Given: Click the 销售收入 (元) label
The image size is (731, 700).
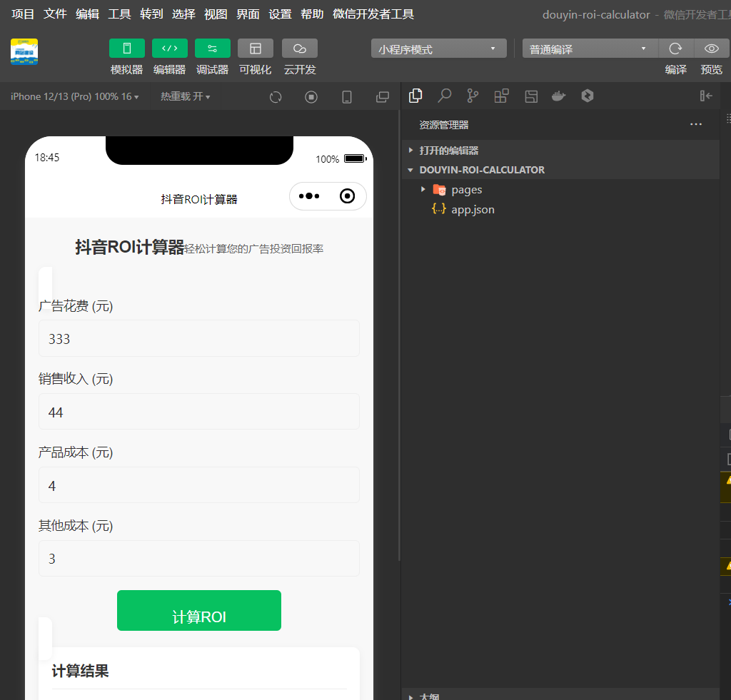Looking at the screenshot, I should pyautogui.click(x=76, y=379).
